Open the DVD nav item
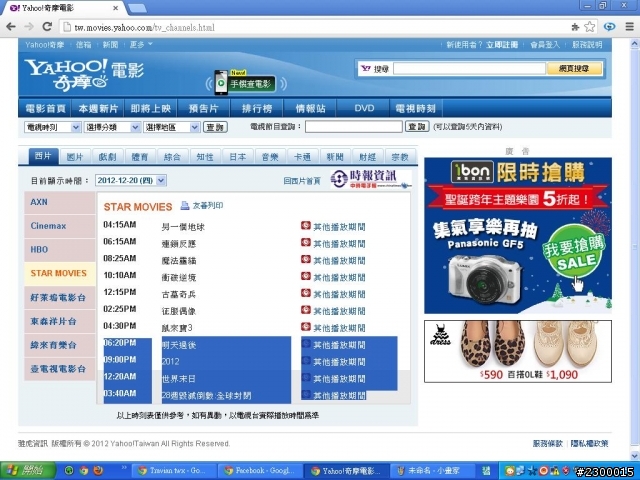 (x=363, y=108)
